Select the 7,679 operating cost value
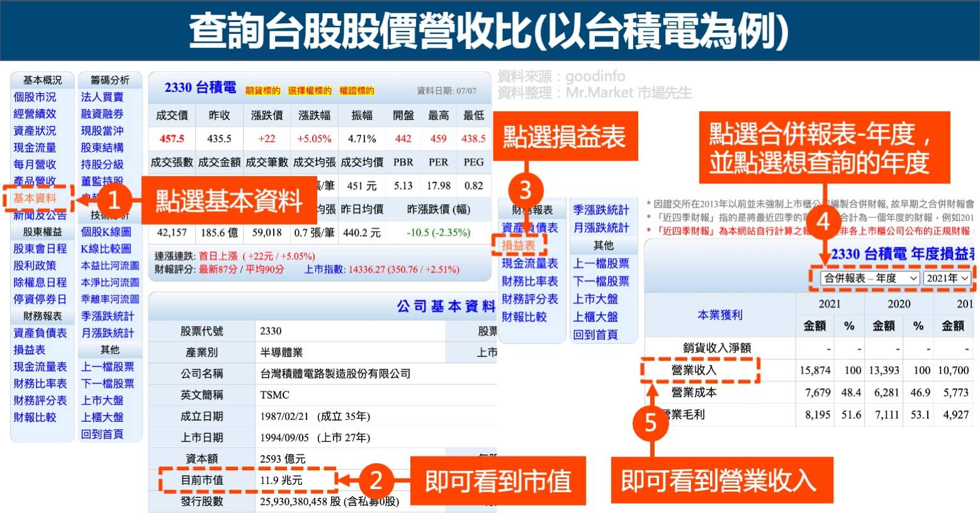Screen dimensions: 980x513 point(818,392)
